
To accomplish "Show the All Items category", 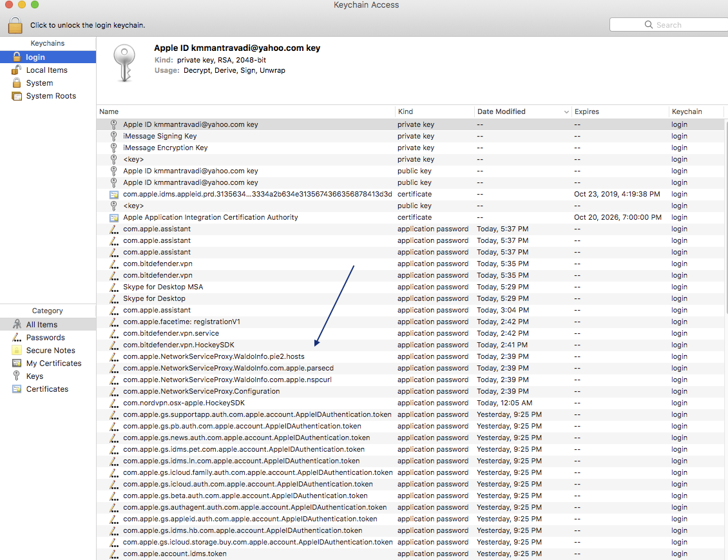I will point(48,325).
